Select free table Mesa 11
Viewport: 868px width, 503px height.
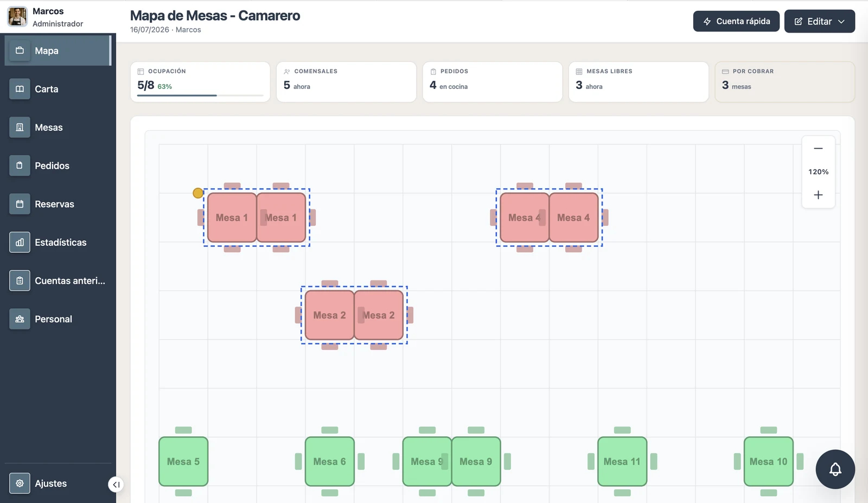pos(622,462)
